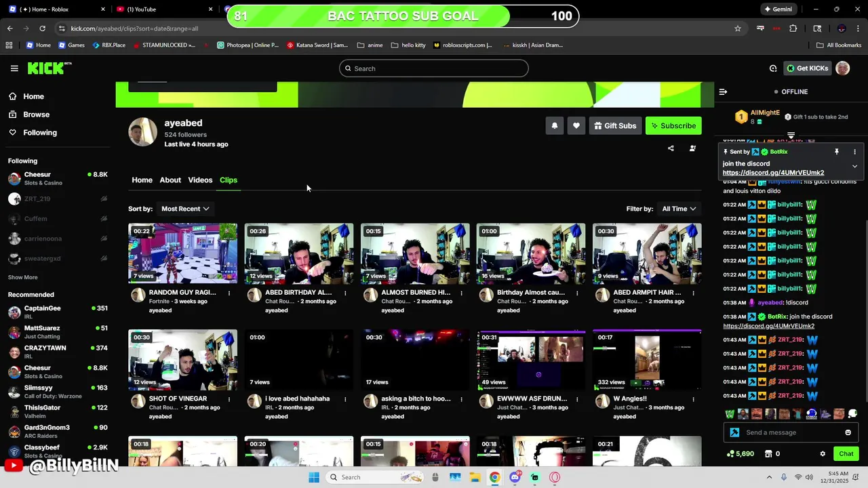Toggle the notification bell for ayeabed
Viewport: 868px width, 488px height.
coord(555,125)
